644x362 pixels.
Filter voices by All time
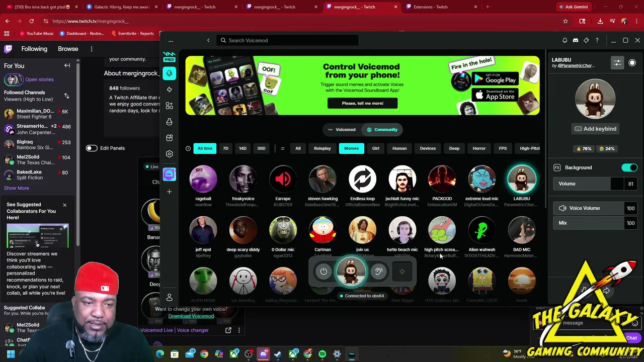(x=205, y=148)
